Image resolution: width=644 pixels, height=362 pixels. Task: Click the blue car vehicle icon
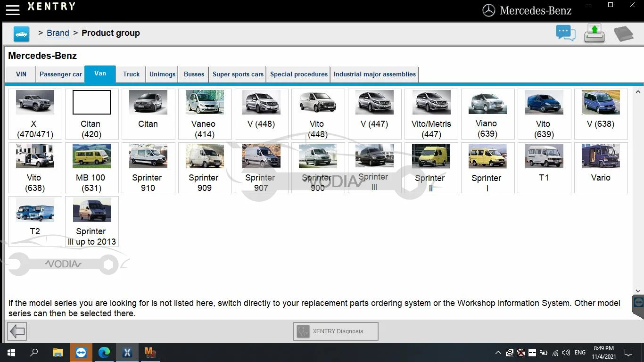tap(21, 34)
